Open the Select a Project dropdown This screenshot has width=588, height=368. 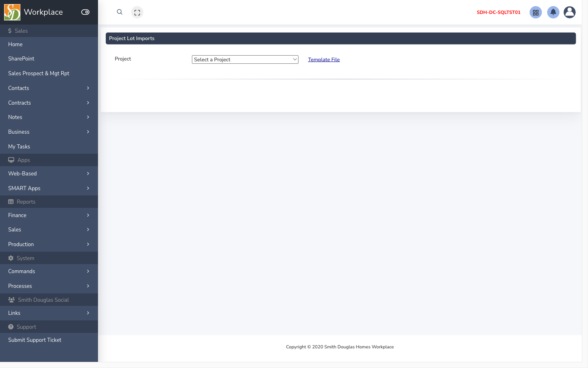(x=245, y=60)
